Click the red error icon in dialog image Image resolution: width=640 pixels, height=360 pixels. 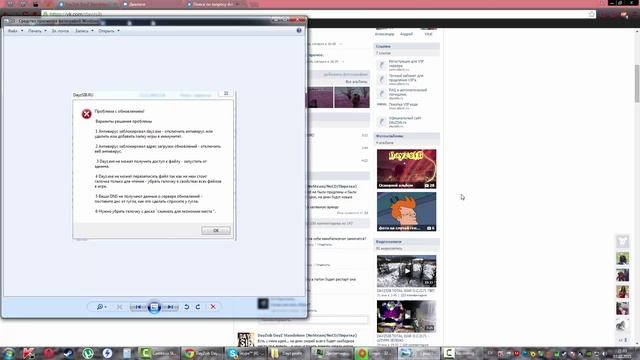[x=86, y=114]
